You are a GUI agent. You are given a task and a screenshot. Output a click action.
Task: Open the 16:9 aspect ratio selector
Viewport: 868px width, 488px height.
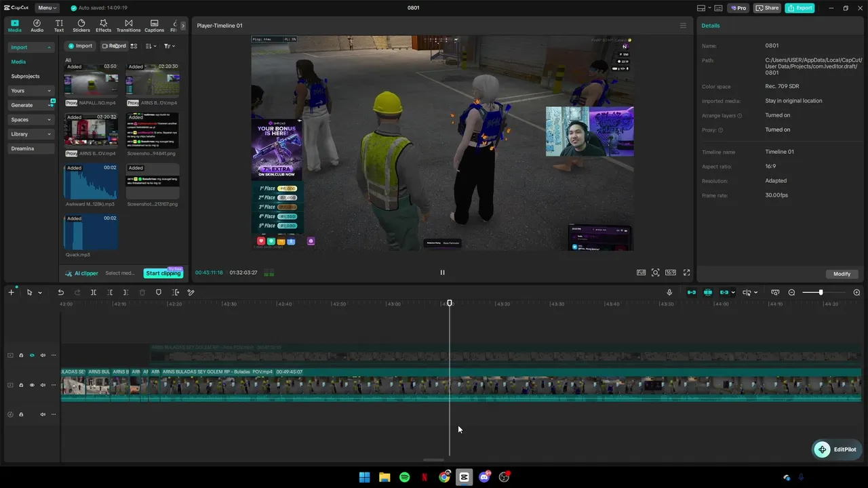click(x=671, y=272)
